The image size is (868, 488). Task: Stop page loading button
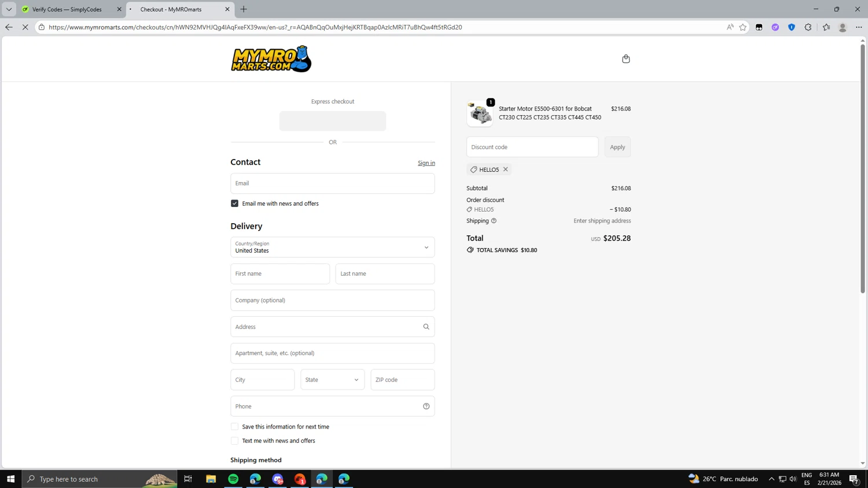pos(25,27)
